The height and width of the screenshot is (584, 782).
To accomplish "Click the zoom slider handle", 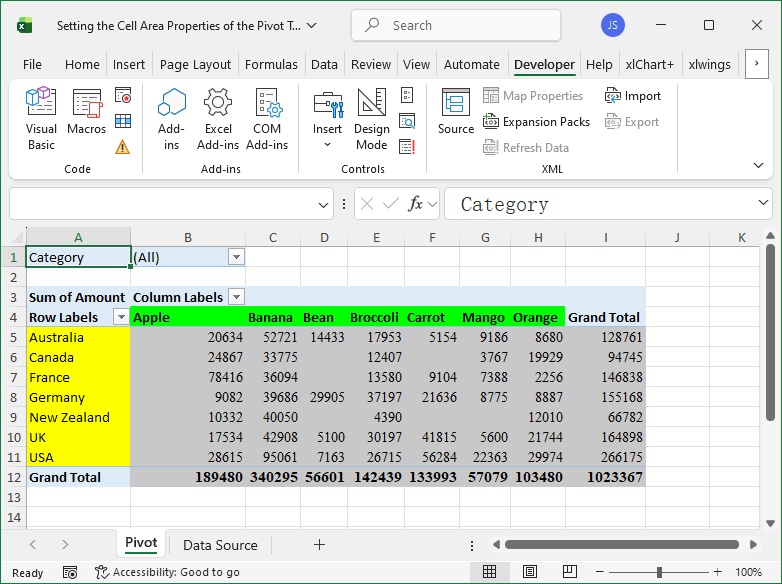I will click(x=659, y=572).
